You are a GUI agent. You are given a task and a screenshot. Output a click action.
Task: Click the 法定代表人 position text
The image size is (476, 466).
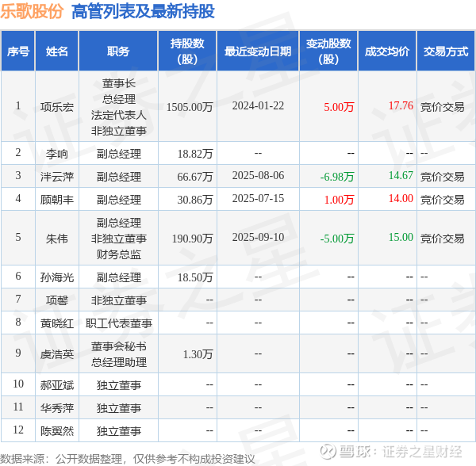118,115
